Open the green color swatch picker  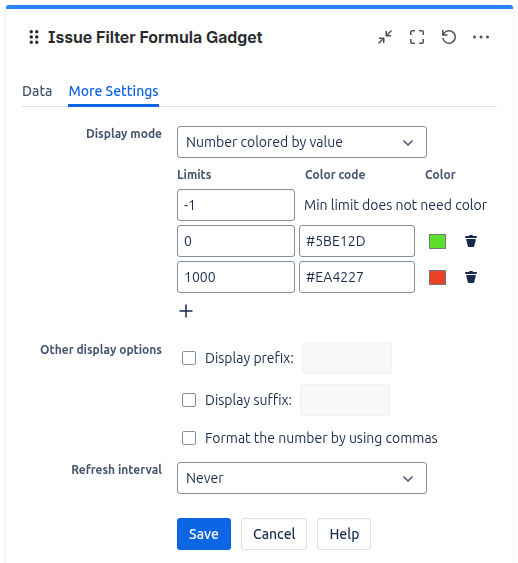coord(437,241)
